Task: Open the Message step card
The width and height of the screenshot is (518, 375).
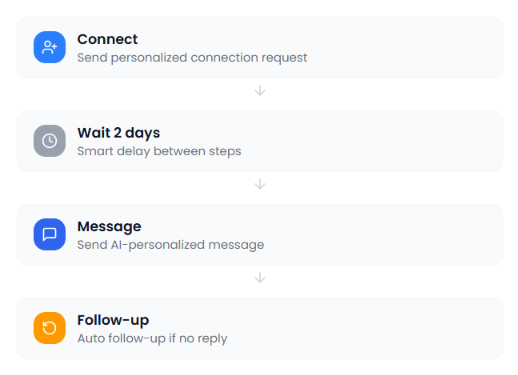Action: tap(260, 235)
